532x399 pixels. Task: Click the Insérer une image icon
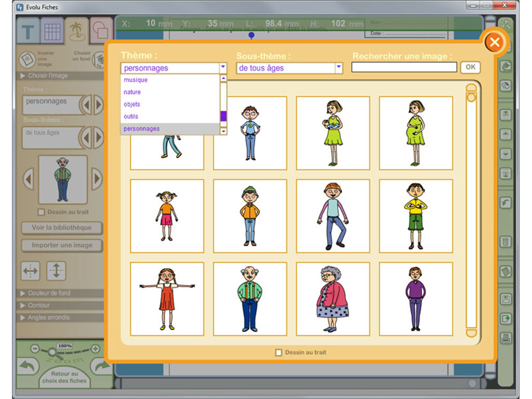coord(27,59)
